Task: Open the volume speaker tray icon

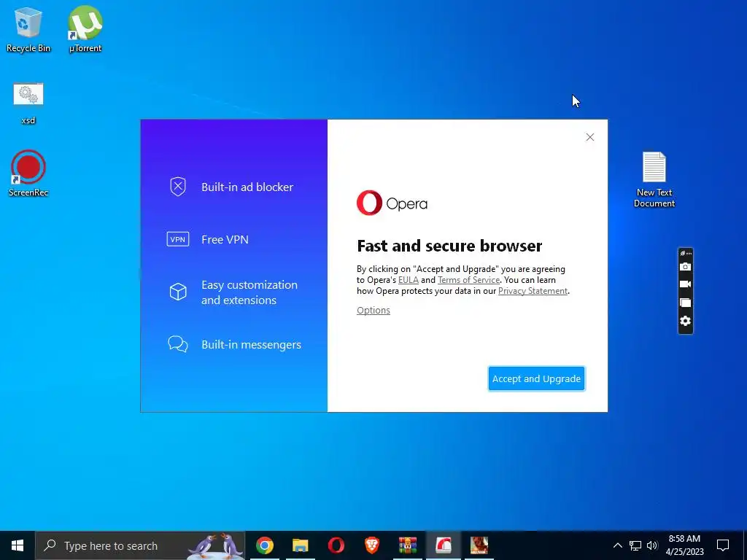Action: (x=652, y=545)
